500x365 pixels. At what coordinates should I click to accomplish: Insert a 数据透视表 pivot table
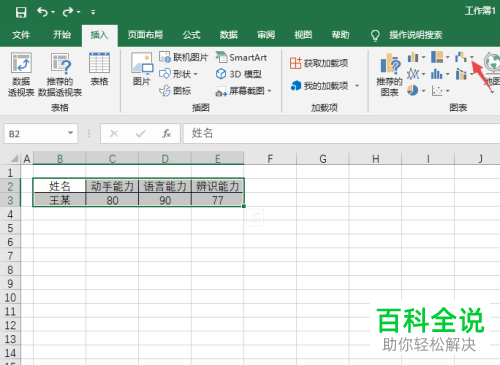click(x=21, y=74)
